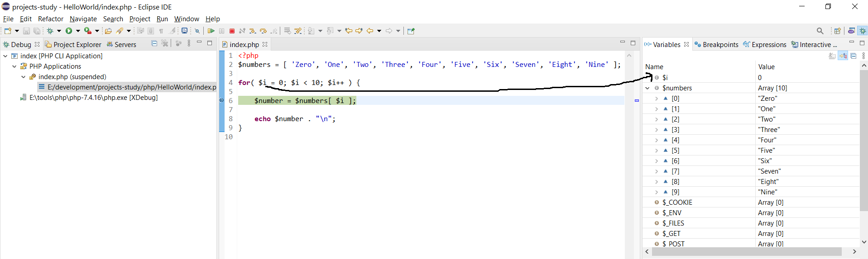Toggle Show Logical Structure in Variables
868x259 pixels.
point(843,56)
